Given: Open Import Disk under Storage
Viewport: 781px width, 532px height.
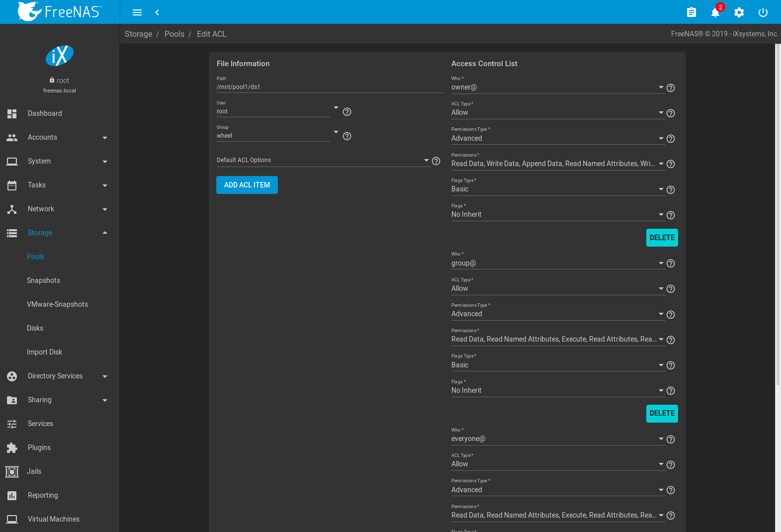Looking at the screenshot, I should pyautogui.click(x=60, y=352).
